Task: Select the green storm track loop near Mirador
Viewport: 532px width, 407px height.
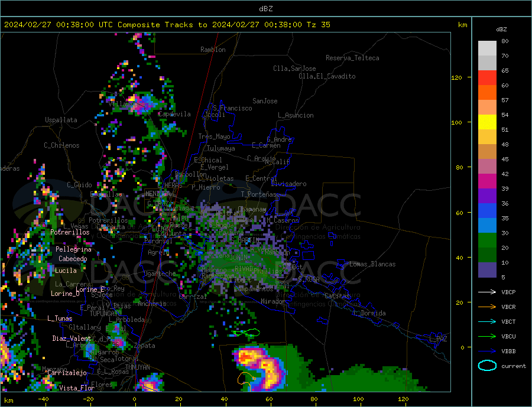Action: point(246,333)
